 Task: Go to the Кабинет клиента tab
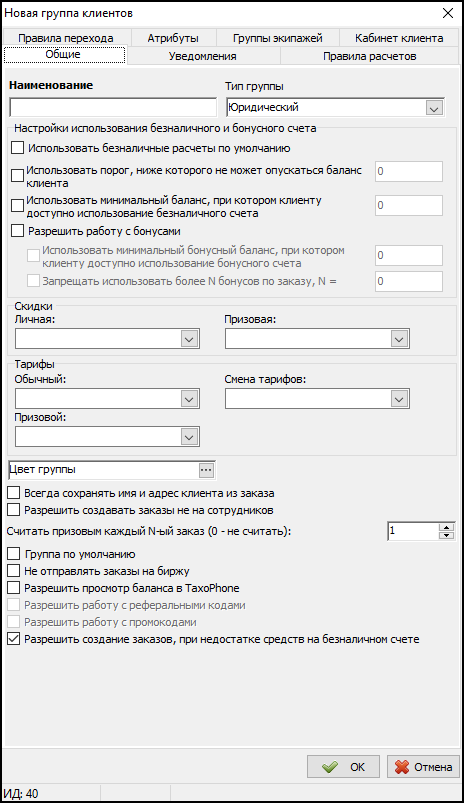[x=399, y=38]
